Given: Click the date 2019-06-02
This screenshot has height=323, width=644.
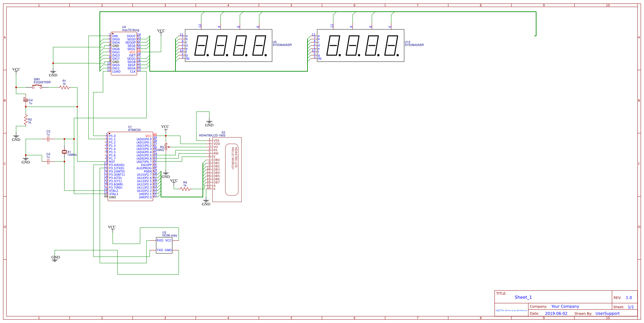Looking at the screenshot, I should (556, 313).
